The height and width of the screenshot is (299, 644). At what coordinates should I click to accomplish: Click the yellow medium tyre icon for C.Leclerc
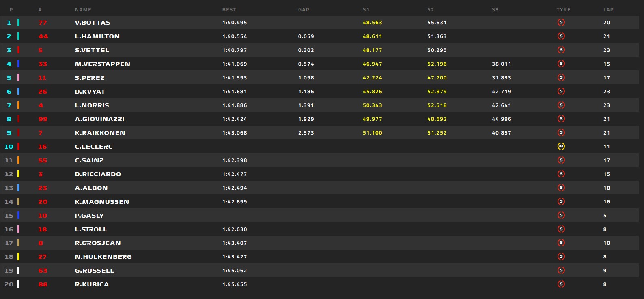[x=561, y=146]
